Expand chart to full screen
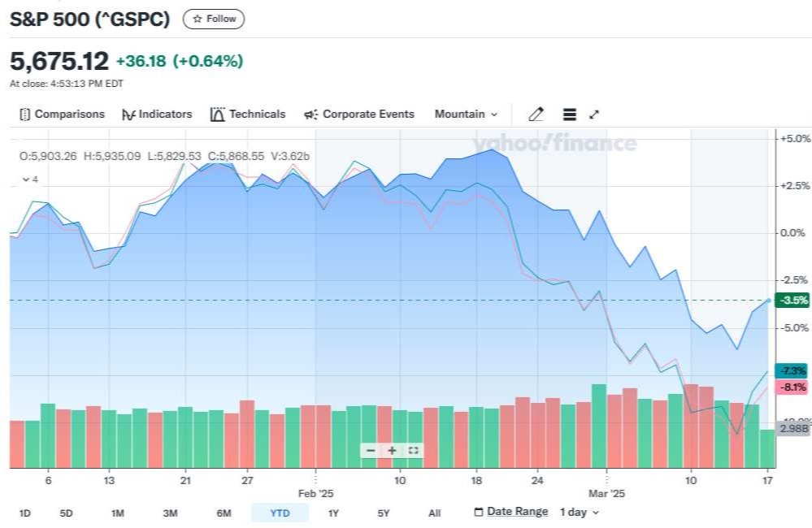 594,115
